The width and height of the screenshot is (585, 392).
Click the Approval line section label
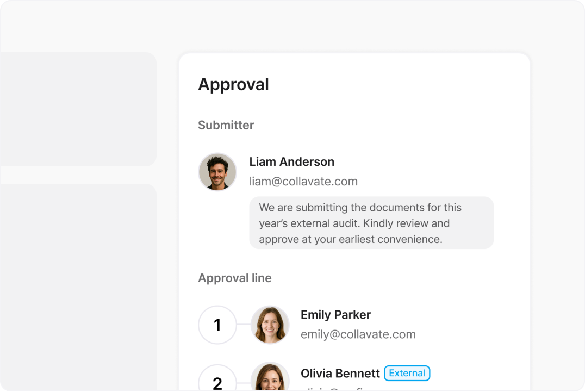point(234,278)
